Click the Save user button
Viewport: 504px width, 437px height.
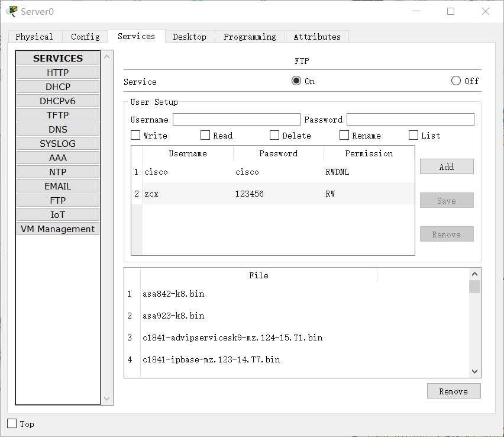[x=447, y=200]
